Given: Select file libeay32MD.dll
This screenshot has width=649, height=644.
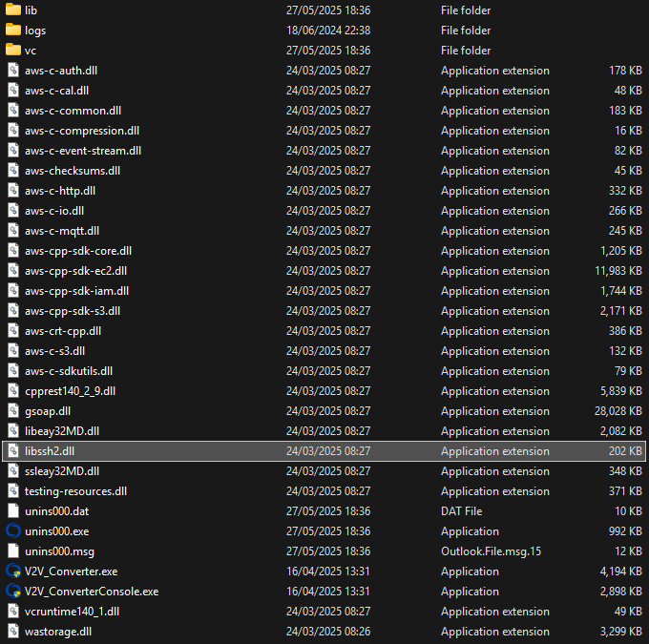Looking at the screenshot, I should pos(62,431).
